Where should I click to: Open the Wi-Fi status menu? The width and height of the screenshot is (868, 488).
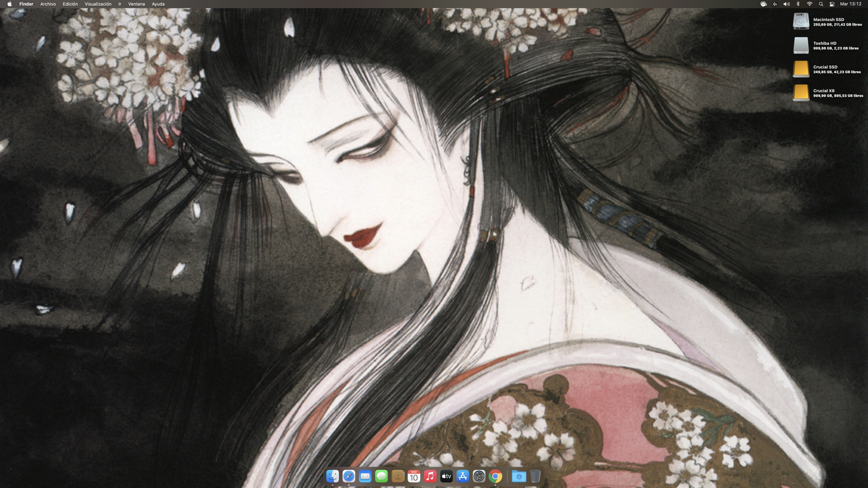pyautogui.click(x=809, y=4)
